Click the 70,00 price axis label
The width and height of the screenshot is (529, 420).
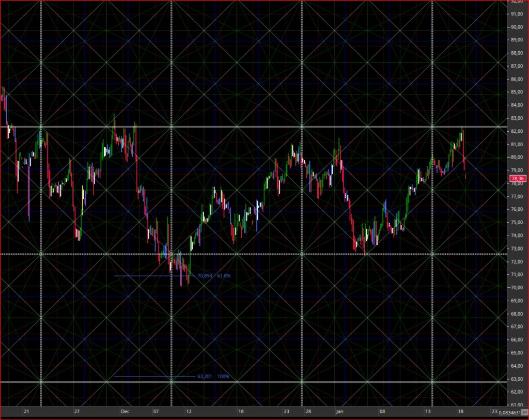pyautogui.click(x=517, y=288)
